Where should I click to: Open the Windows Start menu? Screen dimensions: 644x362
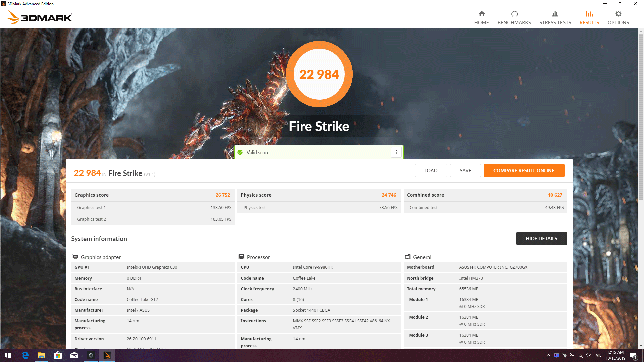[8, 355]
